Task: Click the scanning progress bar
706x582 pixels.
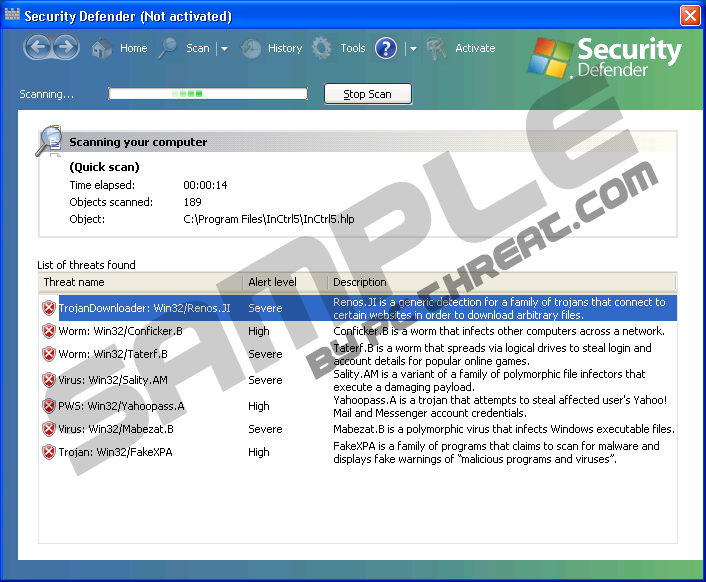Action: [x=208, y=94]
